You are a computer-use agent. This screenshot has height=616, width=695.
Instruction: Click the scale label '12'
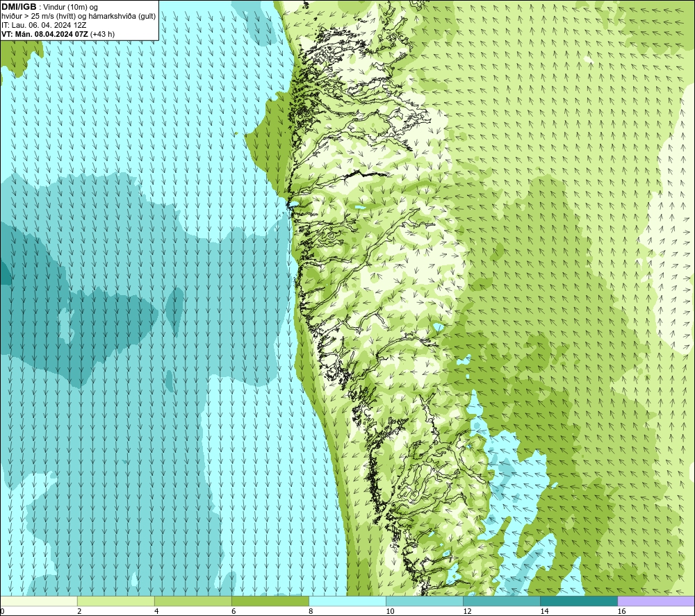[467, 611]
